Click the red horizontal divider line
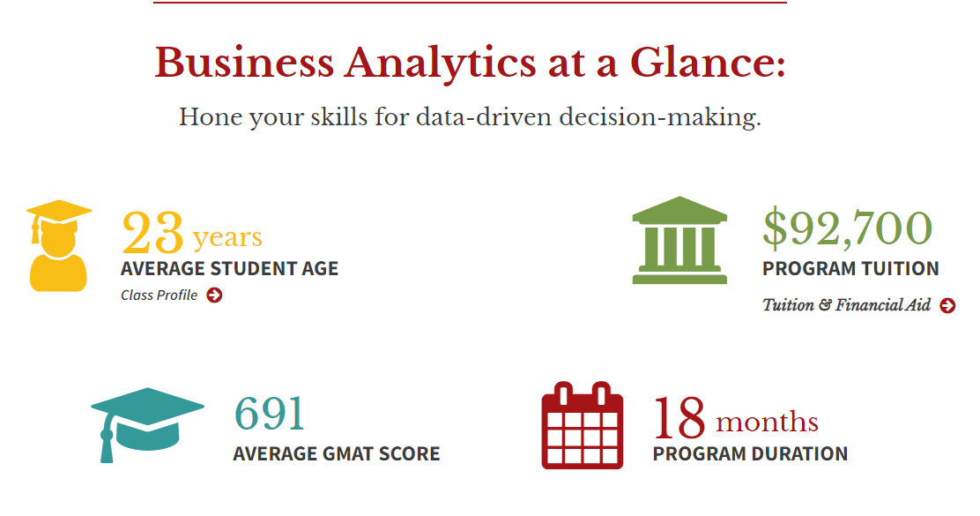This screenshot has width=980, height=516. tap(470, 3)
